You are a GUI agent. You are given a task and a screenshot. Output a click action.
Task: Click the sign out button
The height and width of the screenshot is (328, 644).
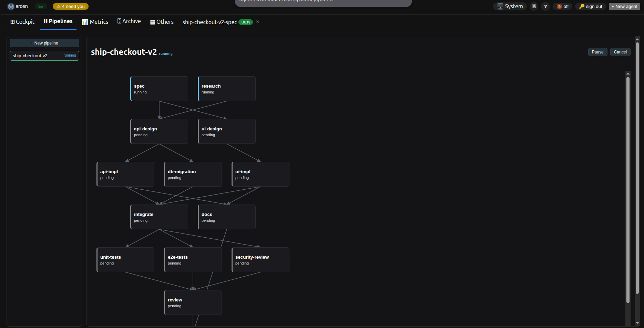591,7
